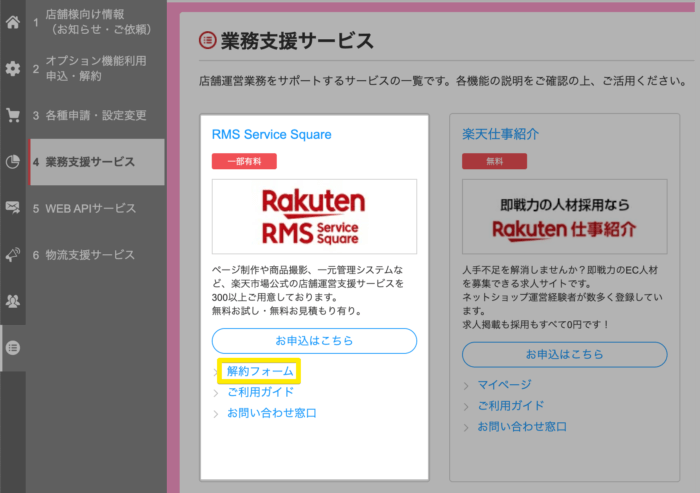The width and height of the screenshot is (700, 493).
Task: Select menu 3 各種申請・設定変更
Action: (x=95, y=115)
